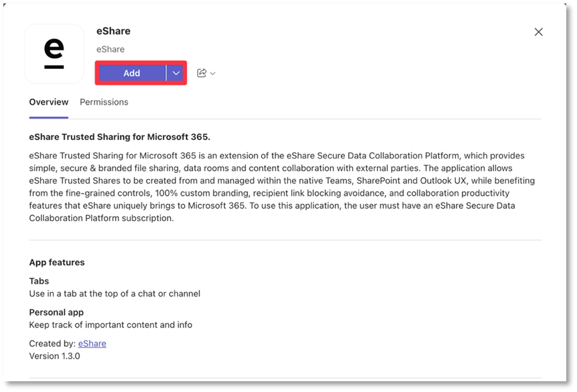Open the eShare link after Created by
The image size is (577, 392).
pos(92,343)
